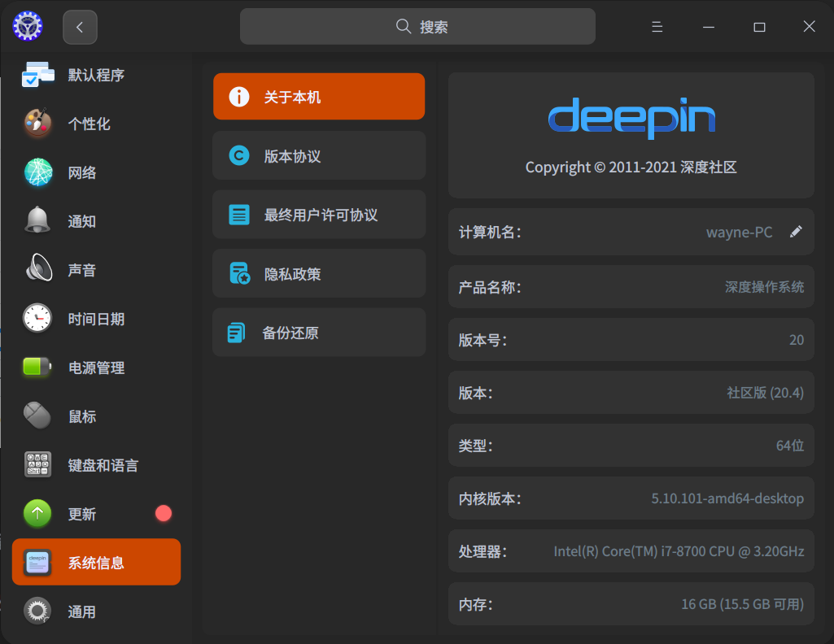Click computer name value wayne-PC
834x644 pixels.
[740, 233]
